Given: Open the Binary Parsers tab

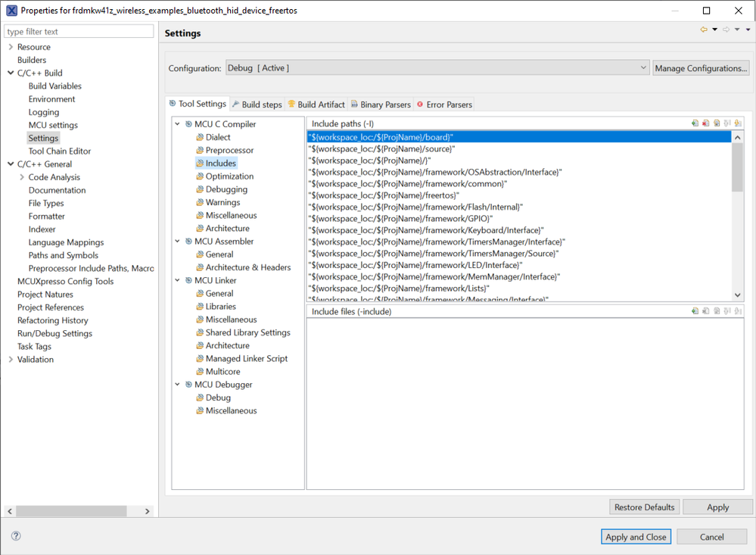Looking at the screenshot, I should [x=381, y=104].
